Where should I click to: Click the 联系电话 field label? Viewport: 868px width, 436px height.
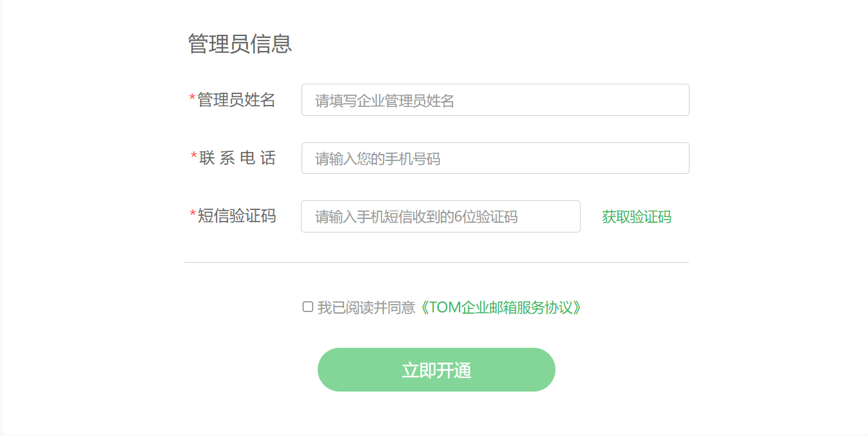(235, 158)
